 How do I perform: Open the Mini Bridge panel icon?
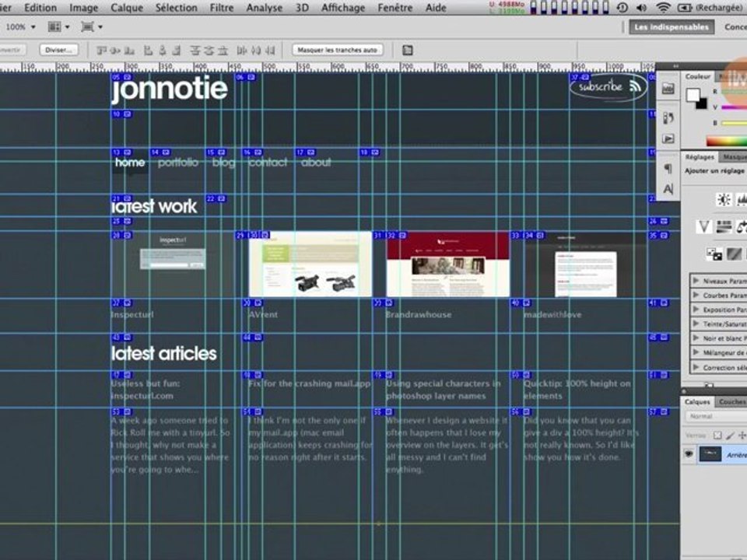pos(668,88)
